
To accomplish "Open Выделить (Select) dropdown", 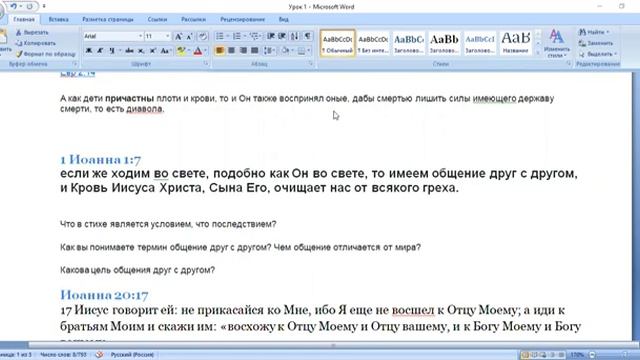I will [x=598, y=53].
